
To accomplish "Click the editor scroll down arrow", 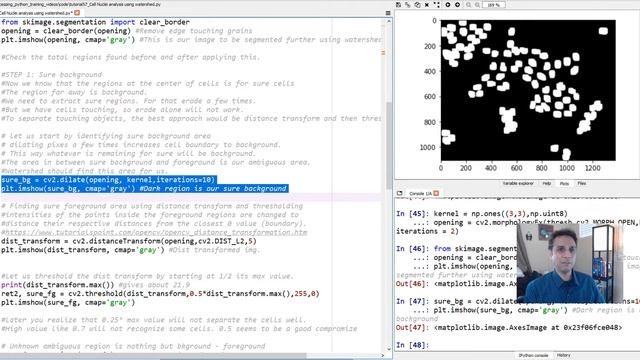I will (389, 349).
